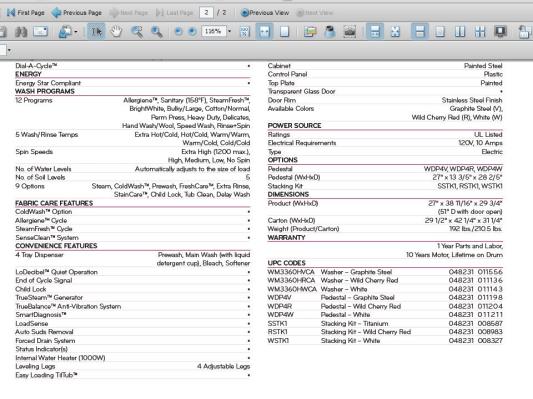The width and height of the screenshot is (533, 399).
Task: Toggle single page continuous scrolling mode
Action: click(420, 32)
